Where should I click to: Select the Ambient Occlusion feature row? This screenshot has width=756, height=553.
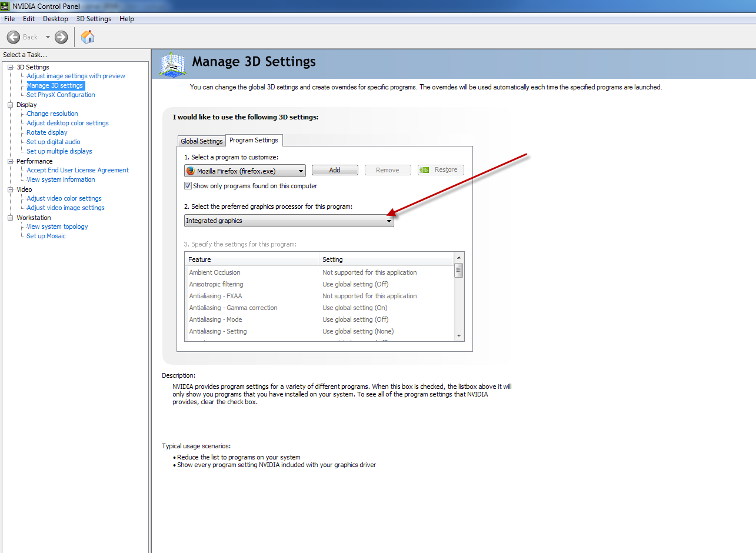tap(319, 272)
